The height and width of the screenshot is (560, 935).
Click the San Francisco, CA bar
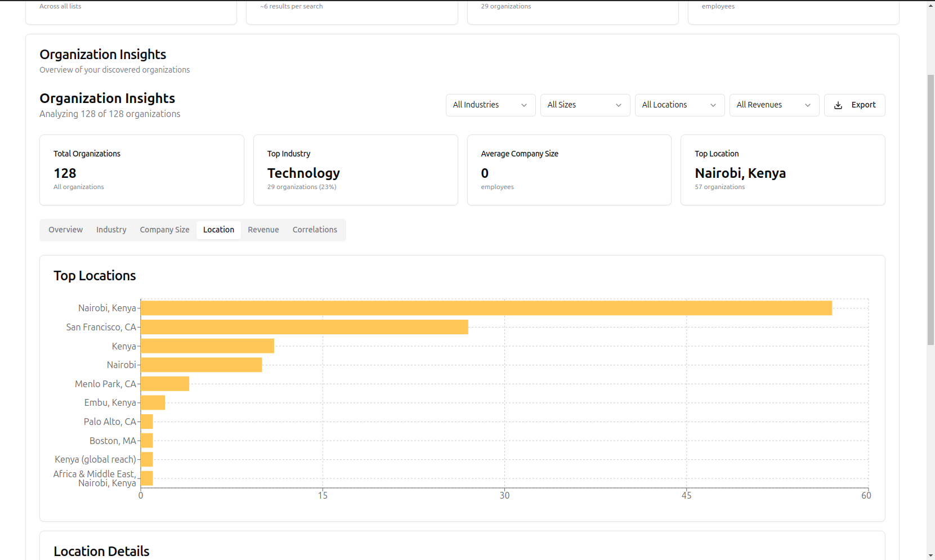tap(305, 327)
